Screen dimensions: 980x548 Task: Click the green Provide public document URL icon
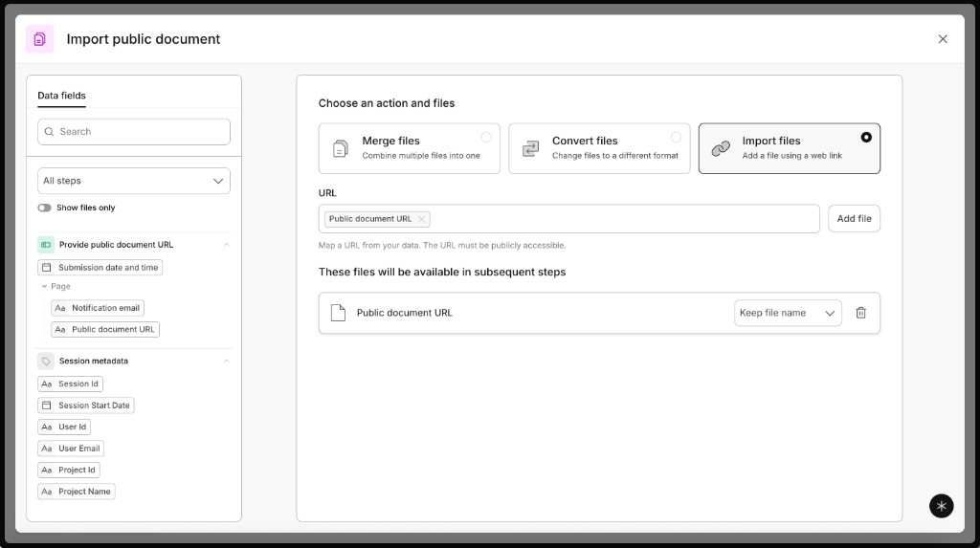pyautogui.click(x=46, y=245)
